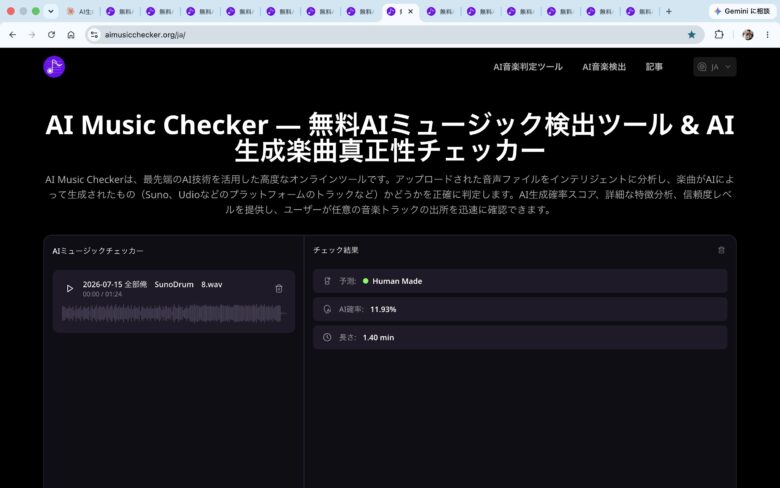780x488 pixels.
Task: Go back in browser history
Action: pyautogui.click(x=12, y=35)
